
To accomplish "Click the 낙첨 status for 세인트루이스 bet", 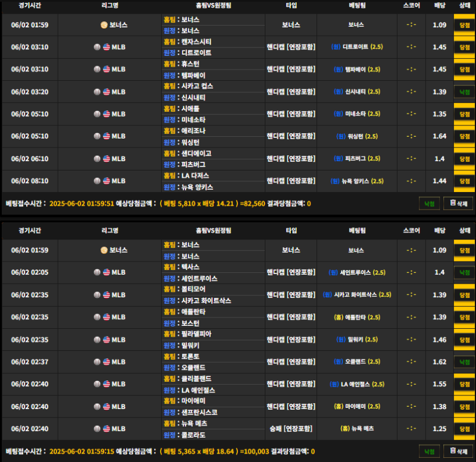I will [x=465, y=273].
